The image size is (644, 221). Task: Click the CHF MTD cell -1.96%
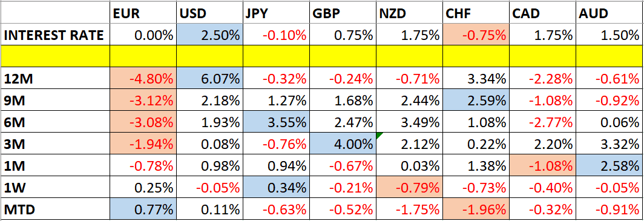click(x=476, y=210)
